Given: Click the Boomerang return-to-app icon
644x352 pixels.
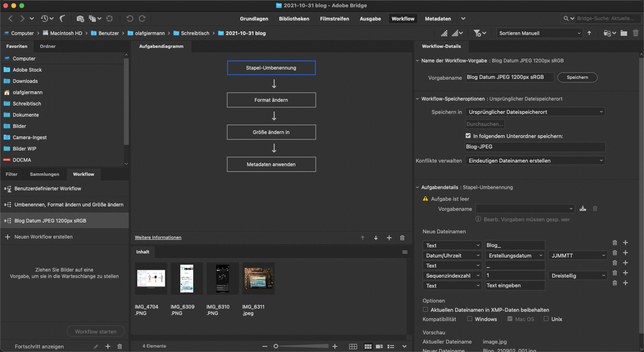Looking at the screenshot, I should click(62, 19).
